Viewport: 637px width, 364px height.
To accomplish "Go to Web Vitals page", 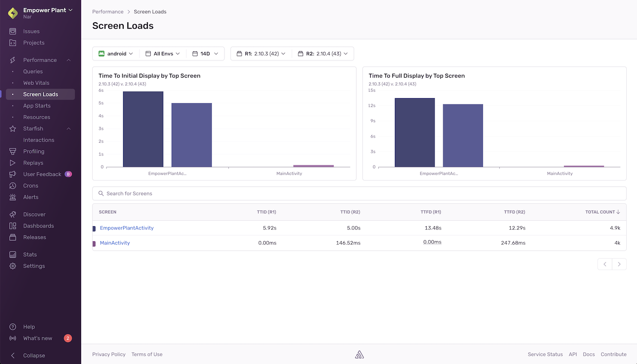I will click(36, 83).
